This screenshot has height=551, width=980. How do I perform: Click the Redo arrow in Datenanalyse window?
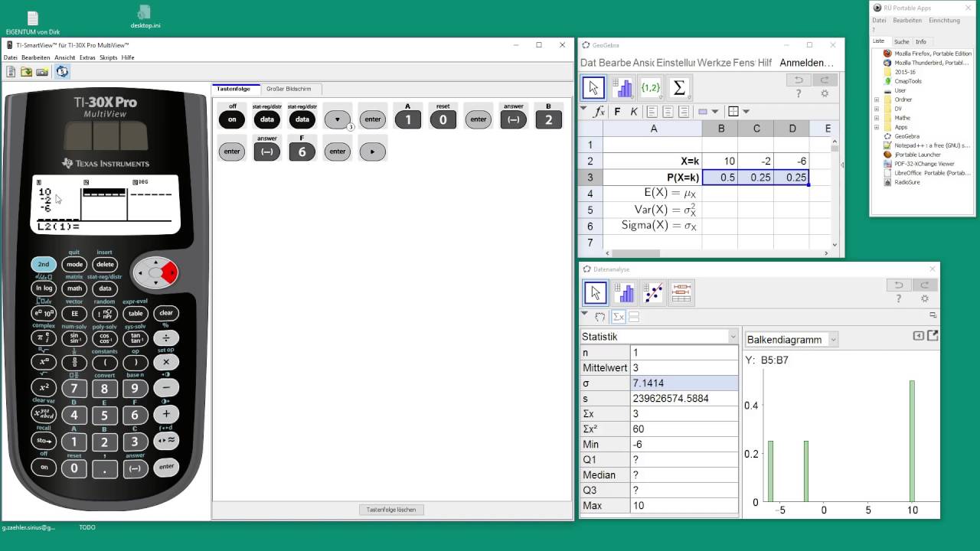coord(925,285)
